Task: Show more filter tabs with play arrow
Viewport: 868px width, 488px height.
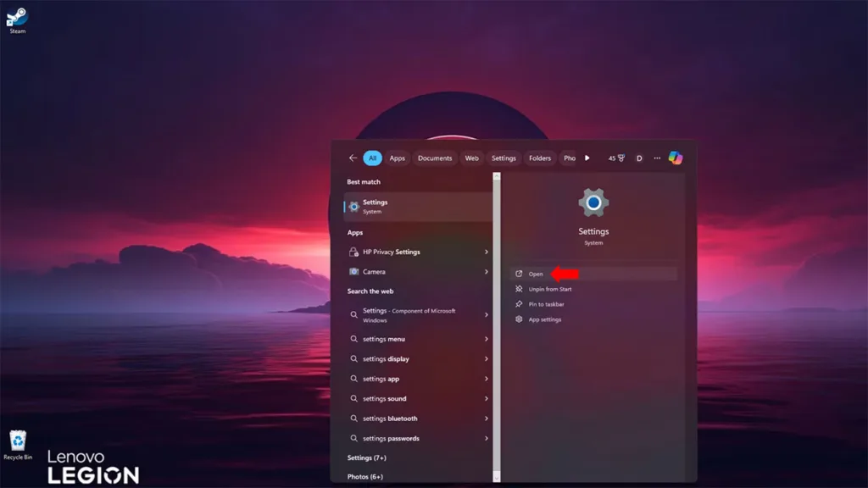Action: coord(587,158)
